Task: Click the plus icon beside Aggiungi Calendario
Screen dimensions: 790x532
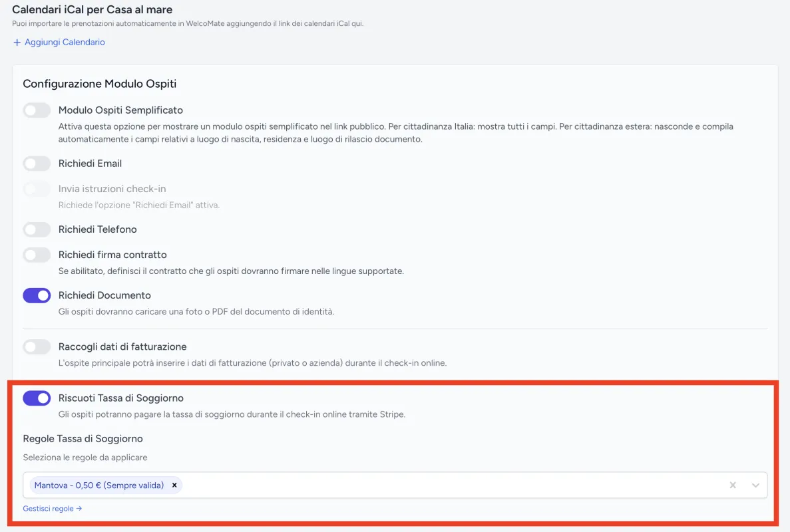Action: pos(17,43)
